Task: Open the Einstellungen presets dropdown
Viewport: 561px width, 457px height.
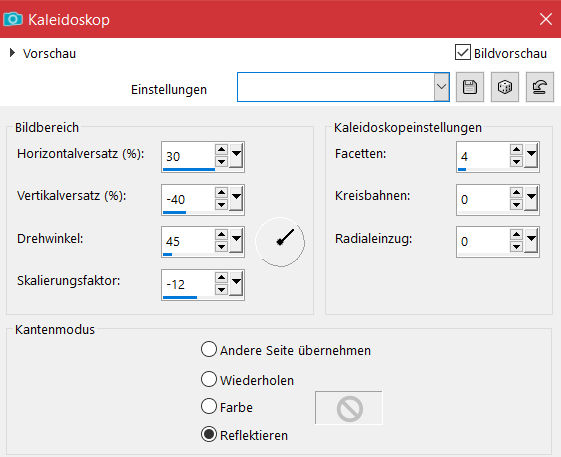Action: (442, 87)
